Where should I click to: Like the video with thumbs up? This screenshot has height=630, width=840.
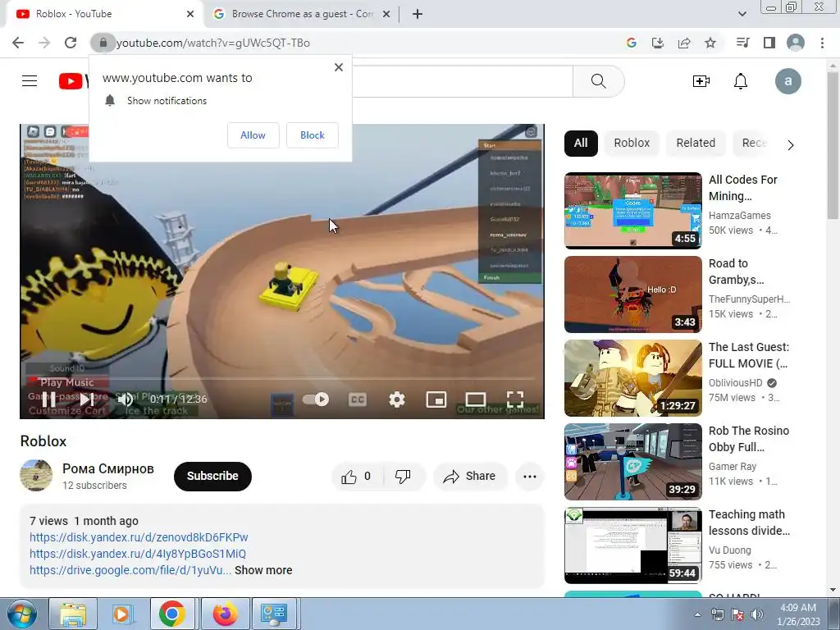pyautogui.click(x=356, y=477)
